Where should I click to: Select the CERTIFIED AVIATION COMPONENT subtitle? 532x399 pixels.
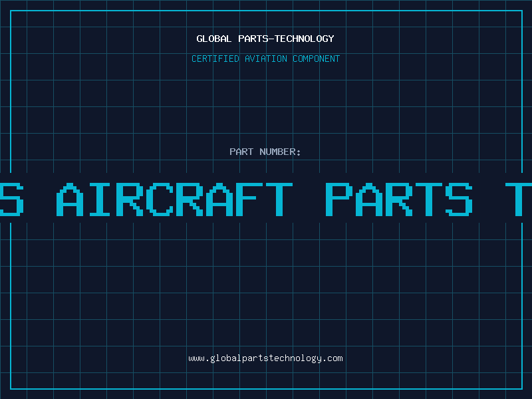(x=265, y=59)
